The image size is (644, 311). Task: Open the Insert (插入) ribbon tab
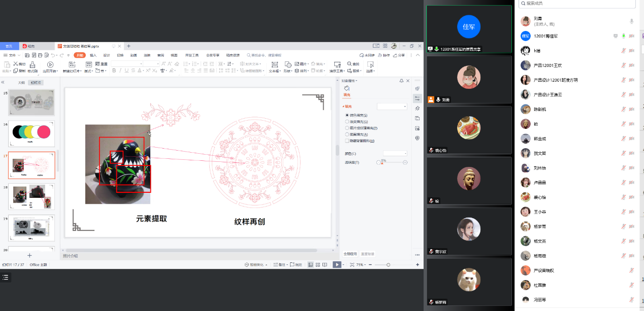pyautogui.click(x=93, y=55)
